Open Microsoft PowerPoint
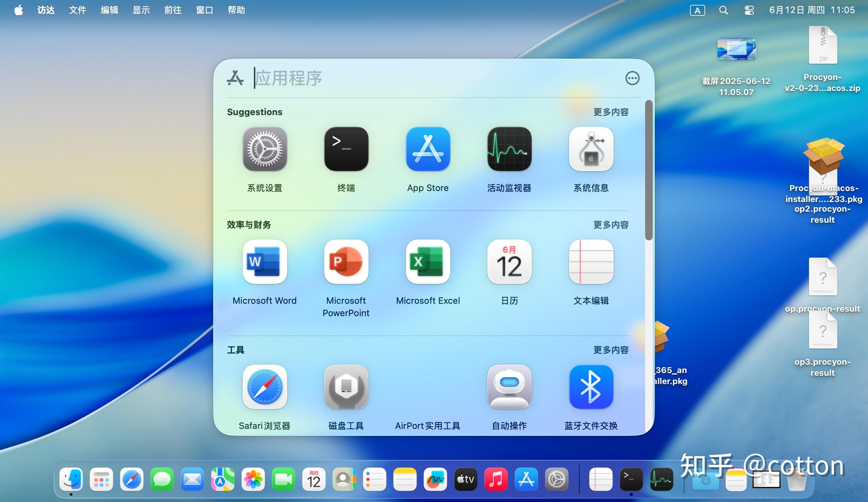 [346, 262]
